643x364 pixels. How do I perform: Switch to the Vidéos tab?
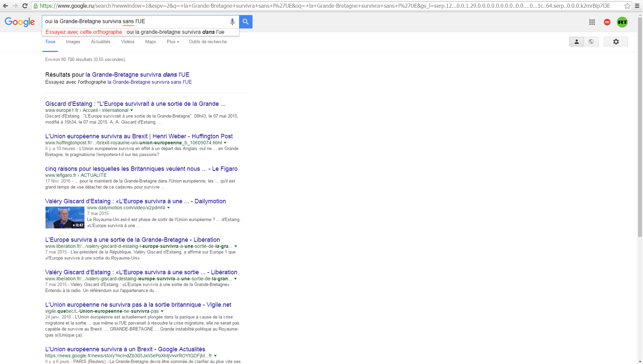pyautogui.click(x=128, y=42)
